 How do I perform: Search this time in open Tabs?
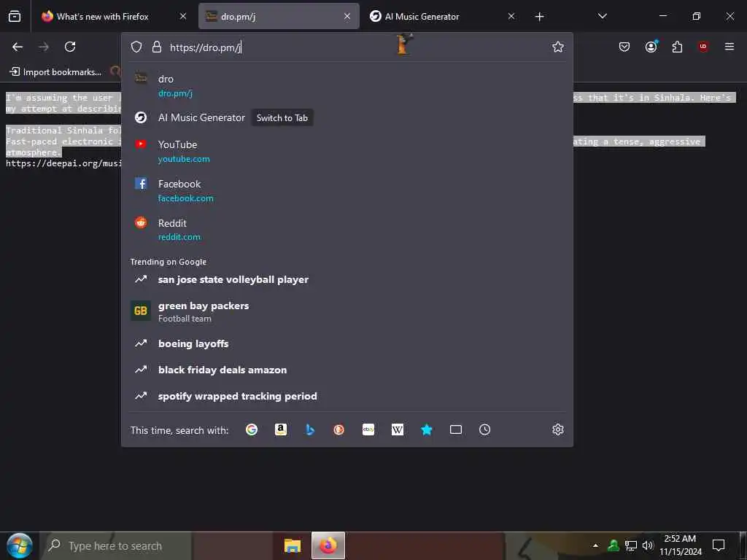click(456, 429)
